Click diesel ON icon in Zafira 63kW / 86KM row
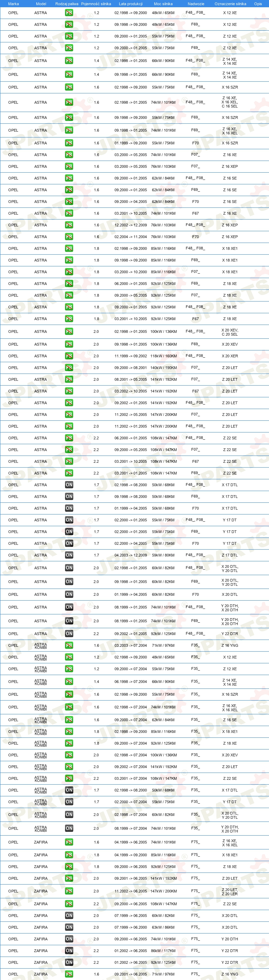The width and height of the screenshot is (269, 980). coord(69,927)
